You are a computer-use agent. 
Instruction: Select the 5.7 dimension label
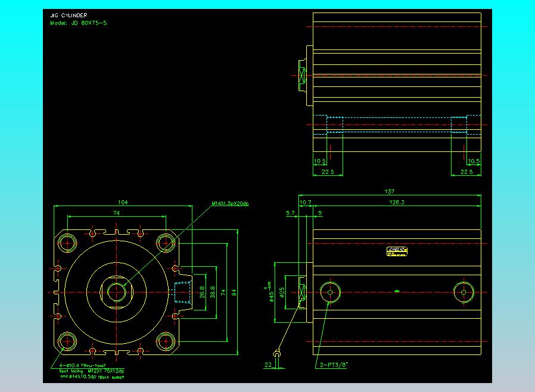(290, 212)
